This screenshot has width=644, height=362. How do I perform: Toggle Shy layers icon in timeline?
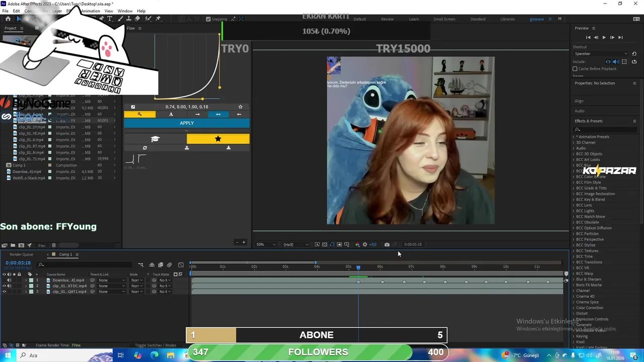(152, 264)
